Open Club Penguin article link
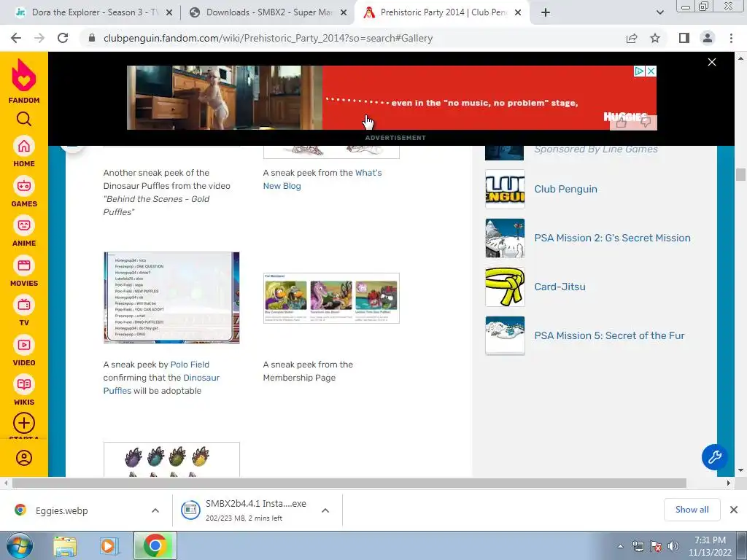Image resolution: width=747 pixels, height=560 pixels. coord(565,189)
